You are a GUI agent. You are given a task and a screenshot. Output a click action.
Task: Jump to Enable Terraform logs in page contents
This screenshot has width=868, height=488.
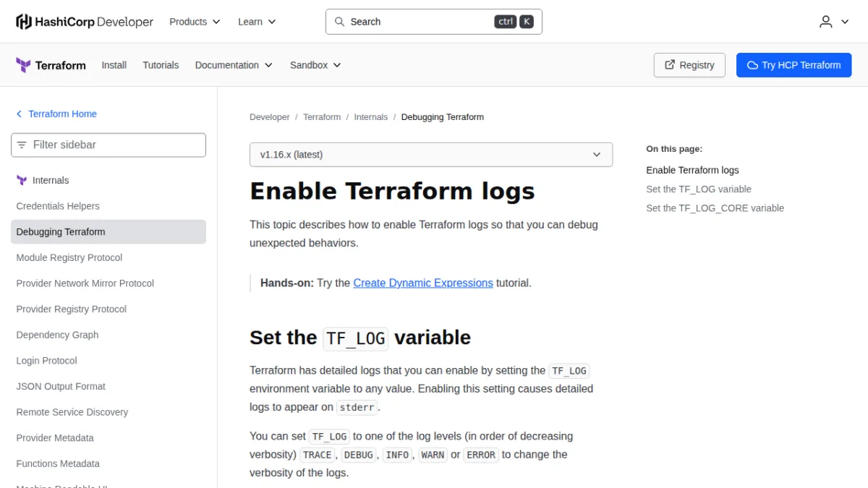click(x=693, y=171)
